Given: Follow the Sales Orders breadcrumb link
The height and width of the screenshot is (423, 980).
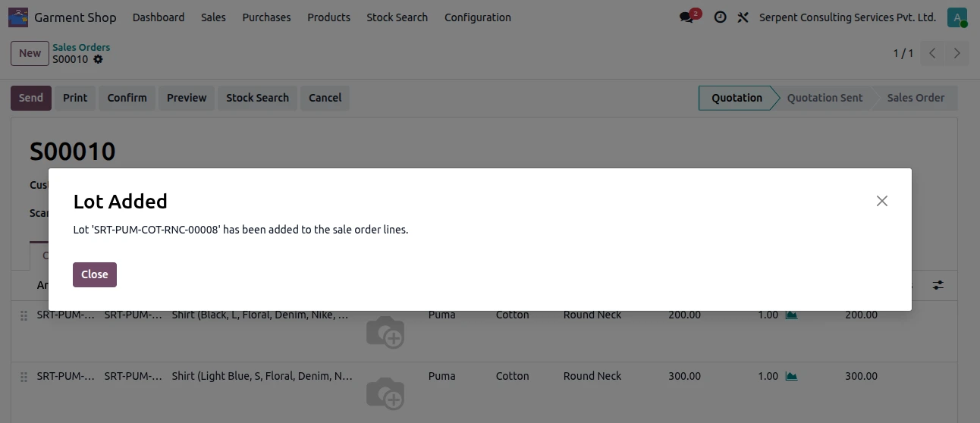Looking at the screenshot, I should pyautogui.click(x=81, y=47).
